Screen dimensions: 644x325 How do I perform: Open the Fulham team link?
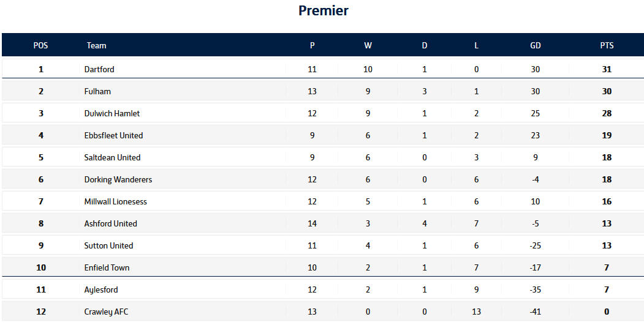tap(97, 91)
